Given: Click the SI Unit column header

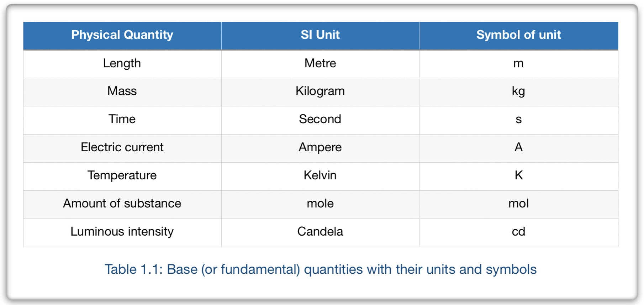Looking at the screenshot, I should tap(320, 35).
